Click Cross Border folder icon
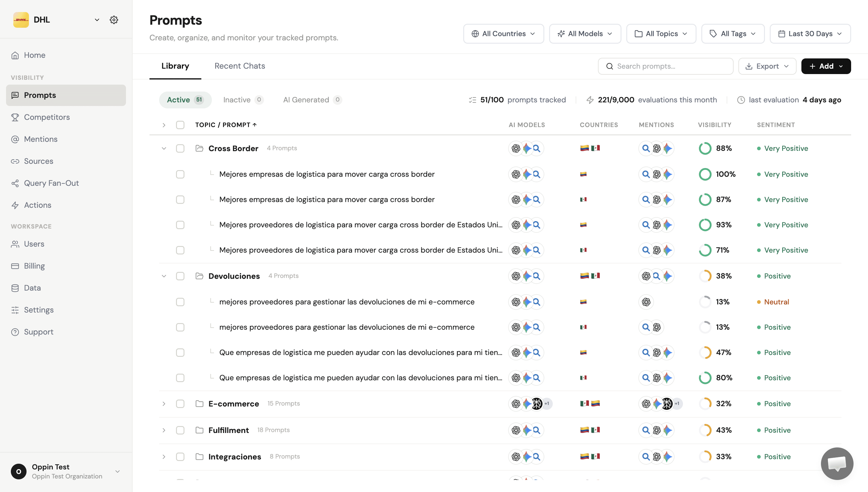This screenshot has height=492, width=868. point(200,148)
